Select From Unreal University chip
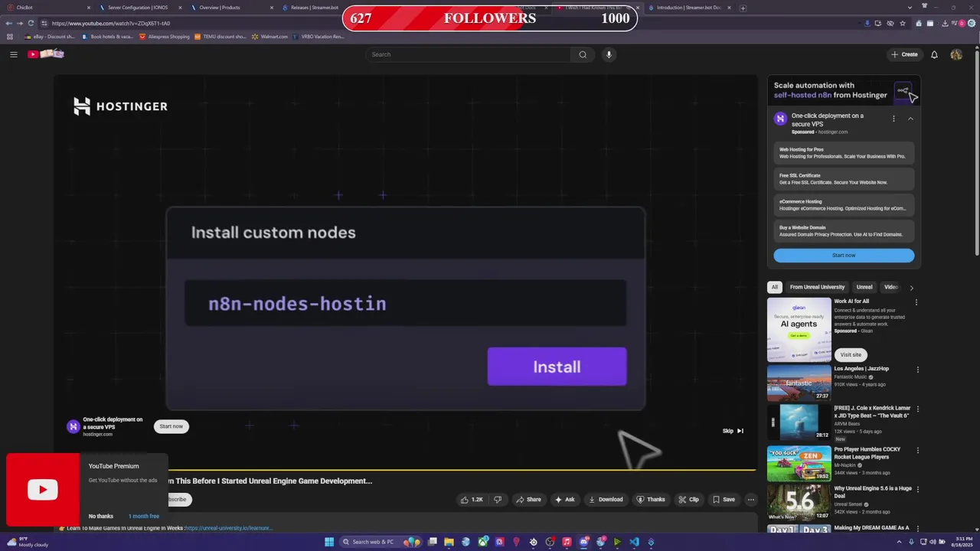 tap(817, 287)
